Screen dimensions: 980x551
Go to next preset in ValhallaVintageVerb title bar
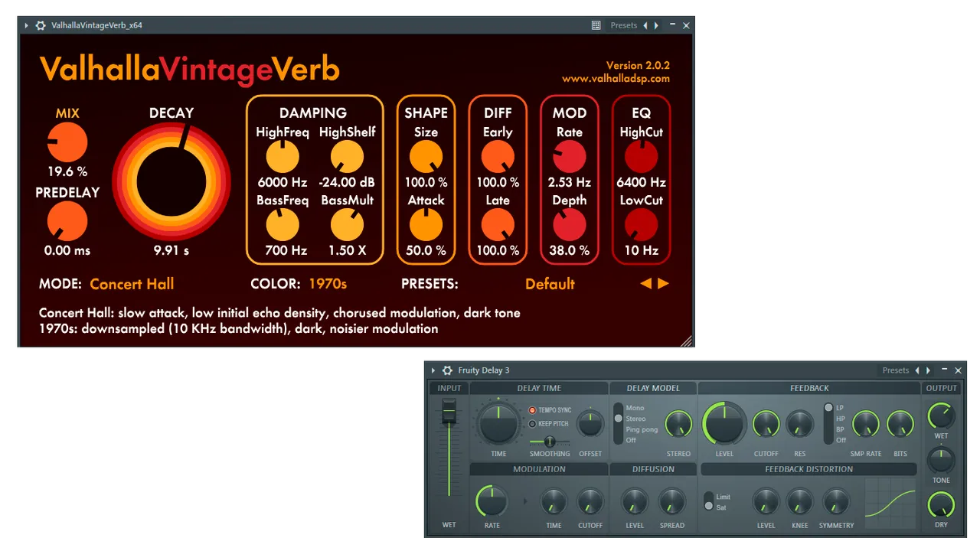click(x=657, y=25)
